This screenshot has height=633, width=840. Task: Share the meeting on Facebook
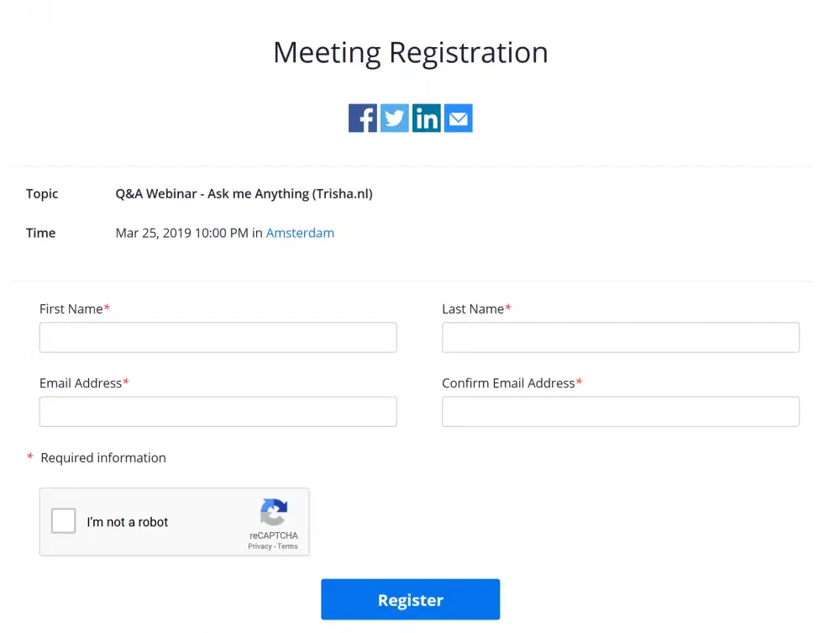pos(363,119)
